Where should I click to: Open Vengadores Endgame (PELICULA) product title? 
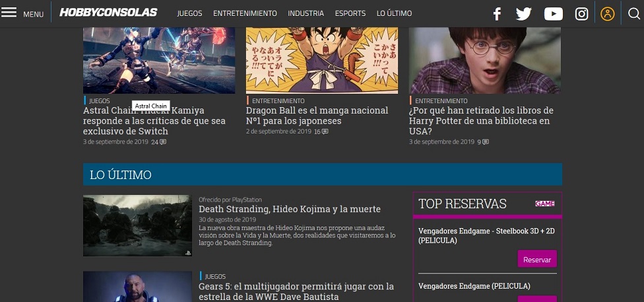[x=474, y=286]
